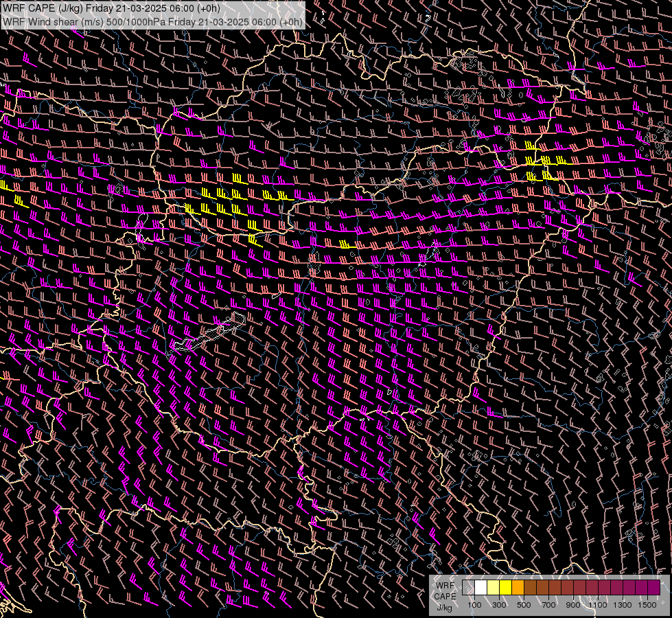
Task: Click the orange CAPE legend swatch
Action: 518,588
